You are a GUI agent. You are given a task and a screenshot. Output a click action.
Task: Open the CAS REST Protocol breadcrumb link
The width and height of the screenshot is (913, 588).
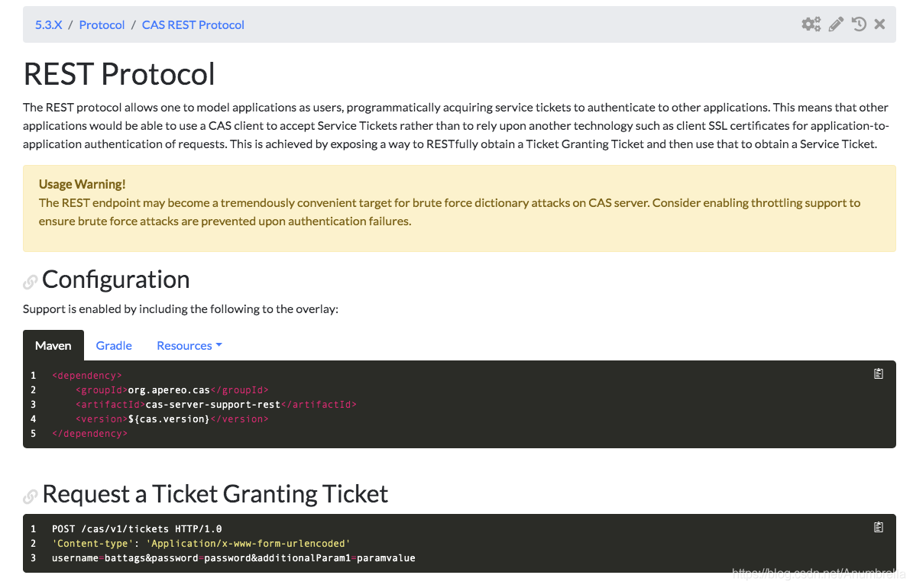(193, 25)
